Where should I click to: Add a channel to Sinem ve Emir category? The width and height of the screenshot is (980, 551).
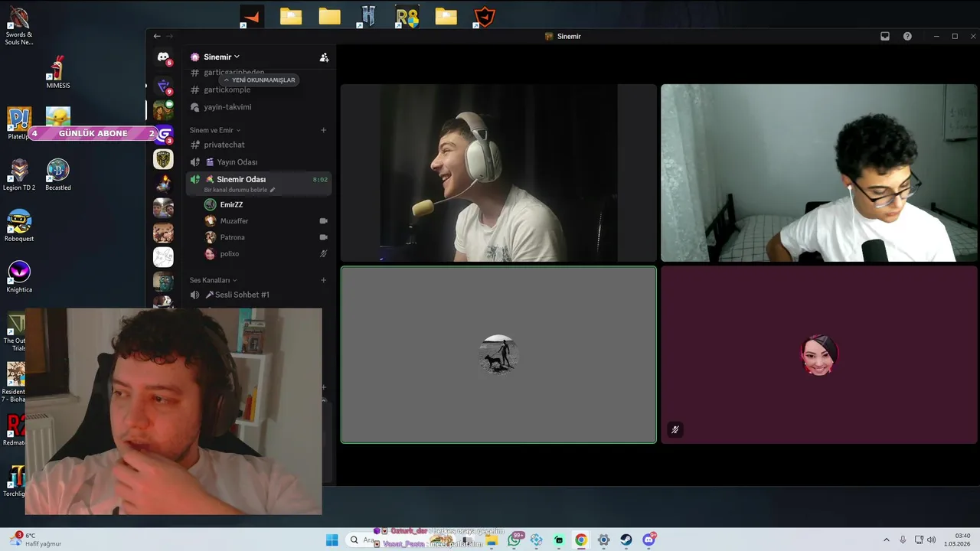coord(323,130)
